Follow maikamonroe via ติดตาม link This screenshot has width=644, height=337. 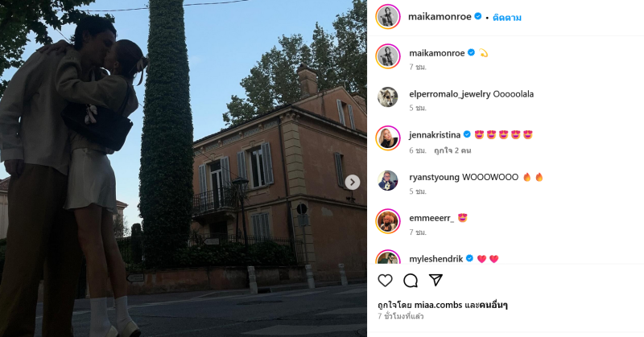(507, 18)
